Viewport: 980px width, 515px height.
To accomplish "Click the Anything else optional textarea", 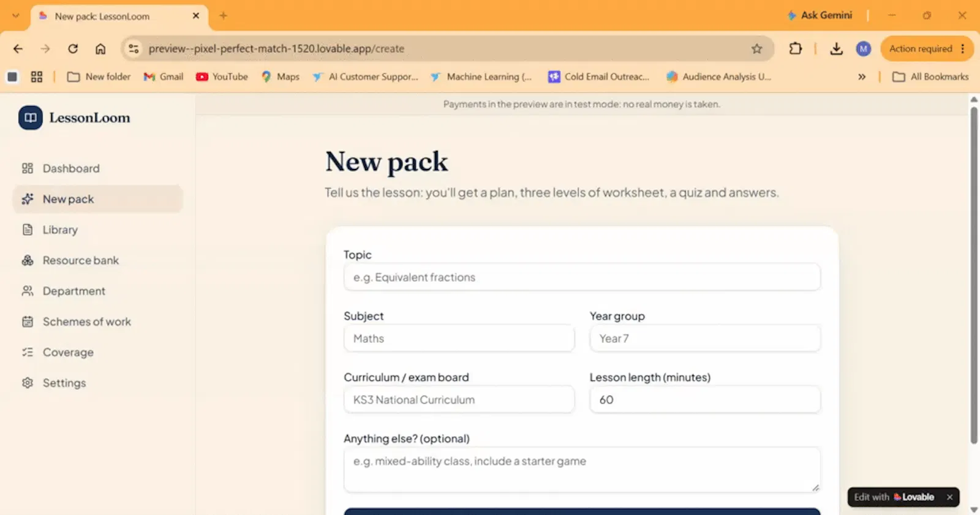I will 582,470.
